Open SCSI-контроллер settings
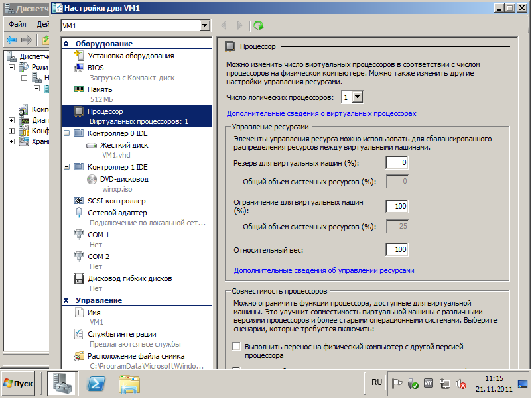This screenshot has height=399, width=532. point(116,201)
